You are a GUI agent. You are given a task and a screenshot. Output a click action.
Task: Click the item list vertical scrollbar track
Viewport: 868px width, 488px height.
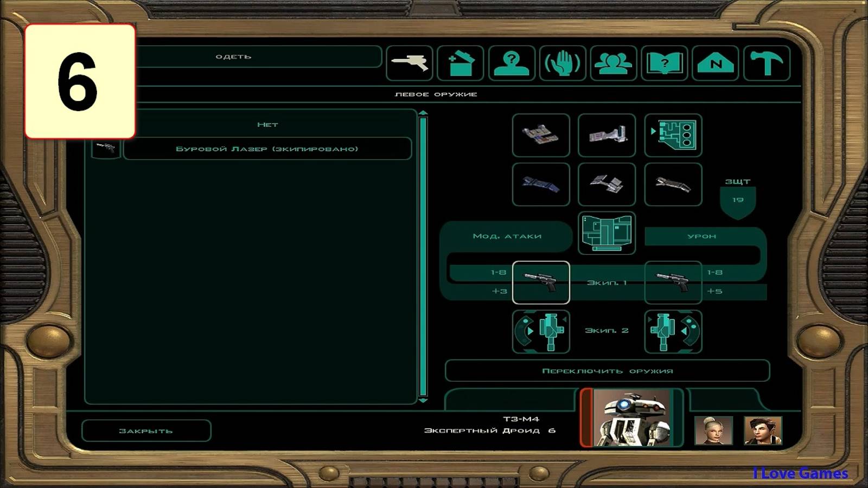[x=423, y=257]
